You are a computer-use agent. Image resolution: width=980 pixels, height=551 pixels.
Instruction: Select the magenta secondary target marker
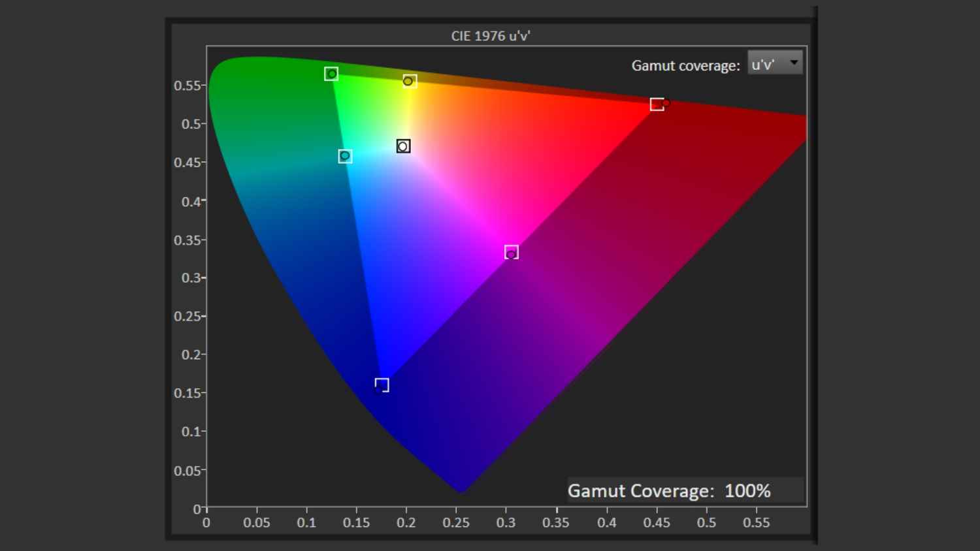[x=512, y=252]
